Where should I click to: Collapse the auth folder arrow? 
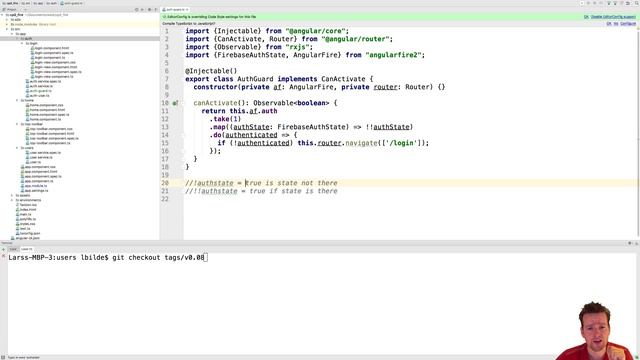(x=17, y=38)
